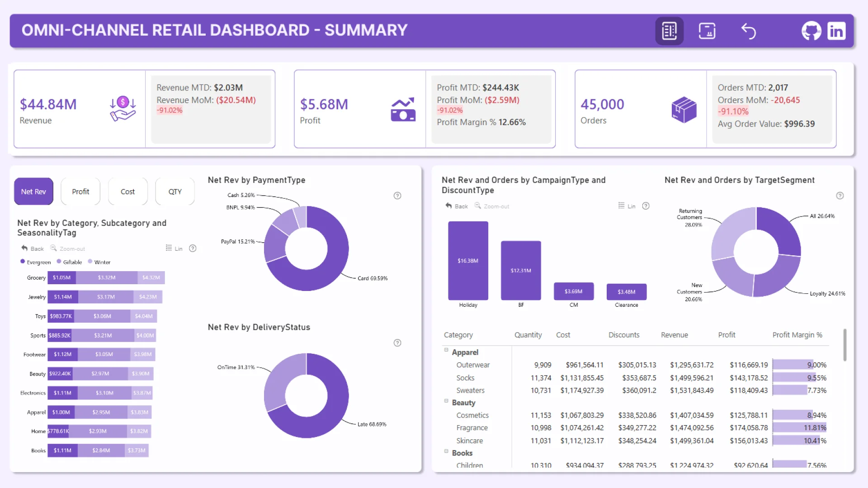Open the GitHub profile icon
Screen dimensions: 868x488
[811, 31]
